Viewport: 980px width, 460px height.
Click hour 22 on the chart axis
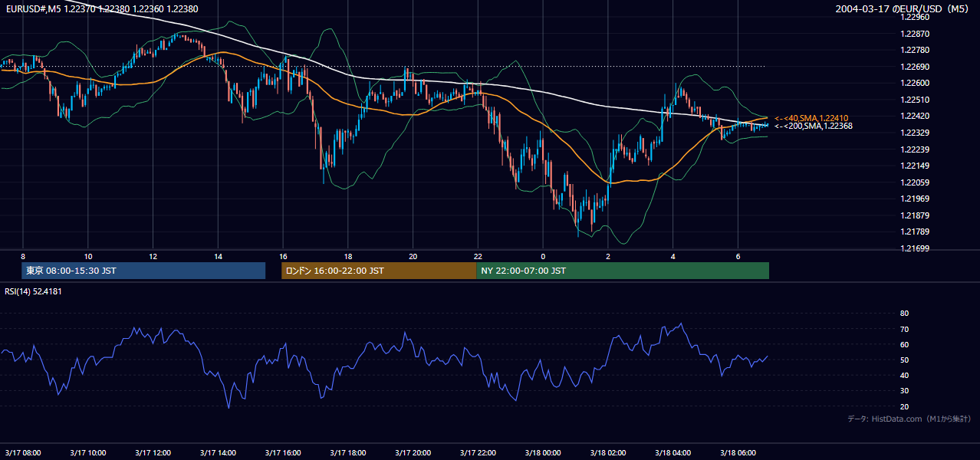pyautogui.click(x=478, y=256)
